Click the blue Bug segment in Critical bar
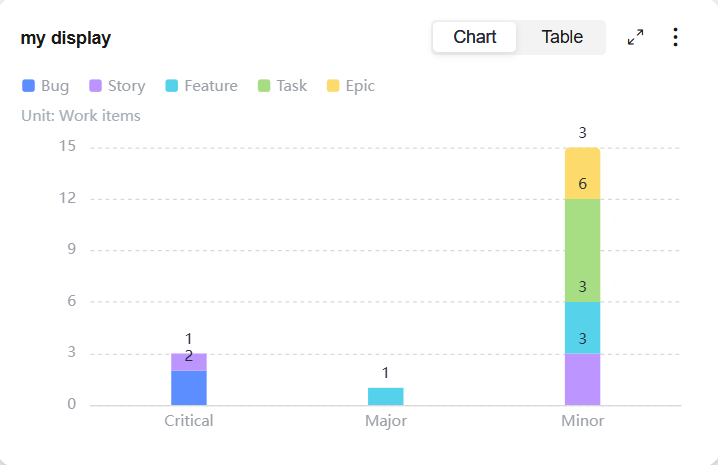The height and width of the screenshot is (465, 718). [x=189, y=388]
